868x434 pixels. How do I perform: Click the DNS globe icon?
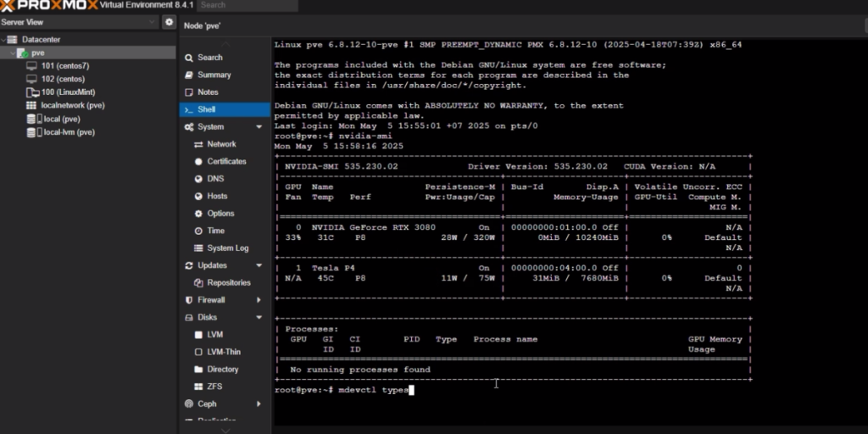tap(198, 179)
